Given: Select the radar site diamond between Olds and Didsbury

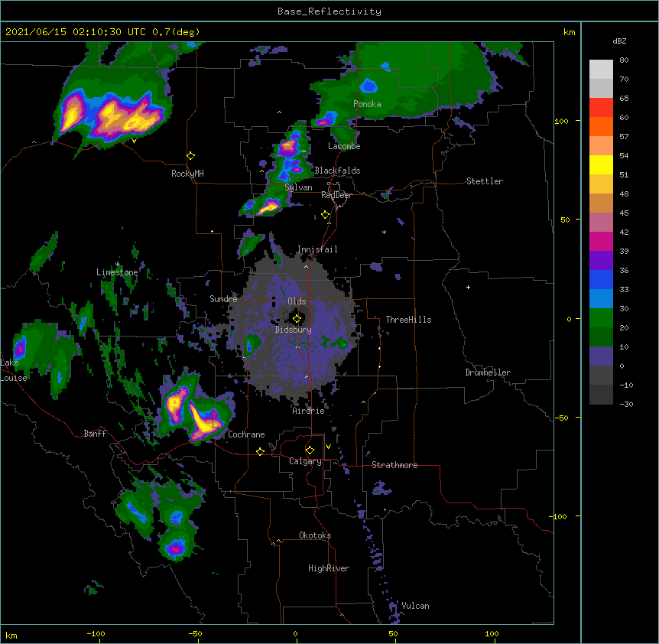Looking at the screenshot, I should tap(297, 319).
